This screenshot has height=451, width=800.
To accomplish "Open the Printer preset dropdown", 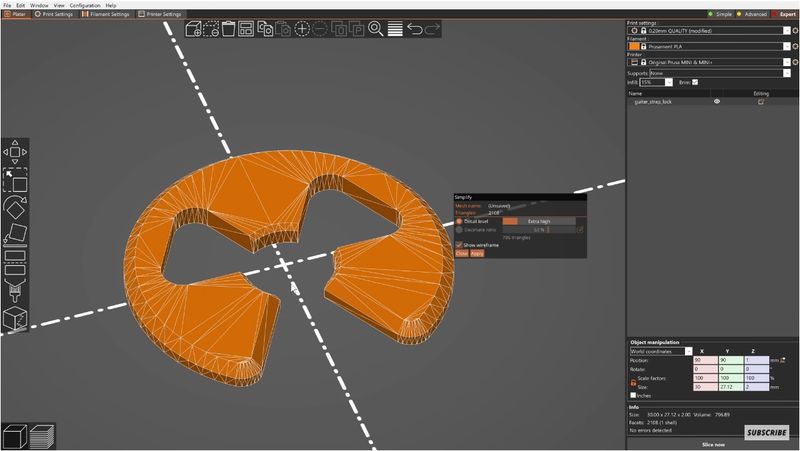I will (787, 62).
